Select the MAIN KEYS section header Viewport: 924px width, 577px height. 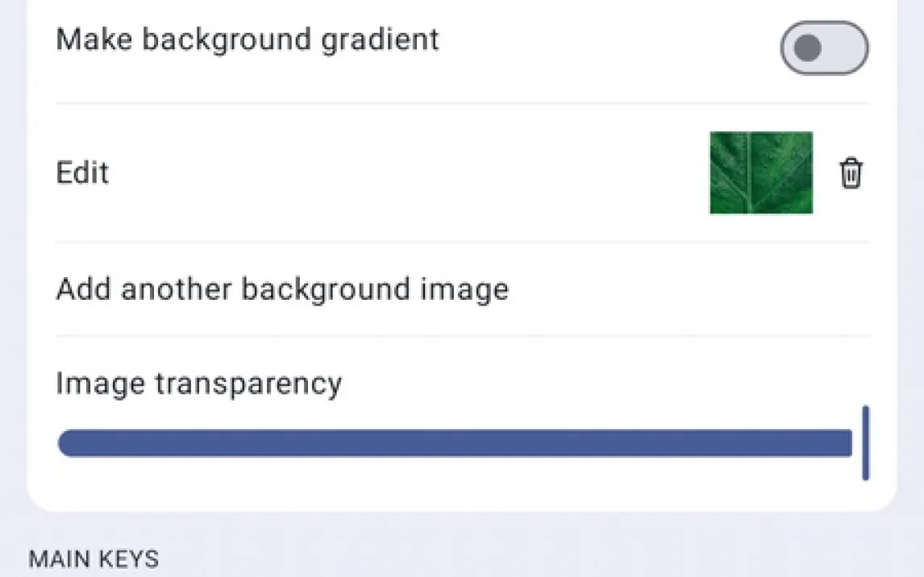click(x=94, y=558)
